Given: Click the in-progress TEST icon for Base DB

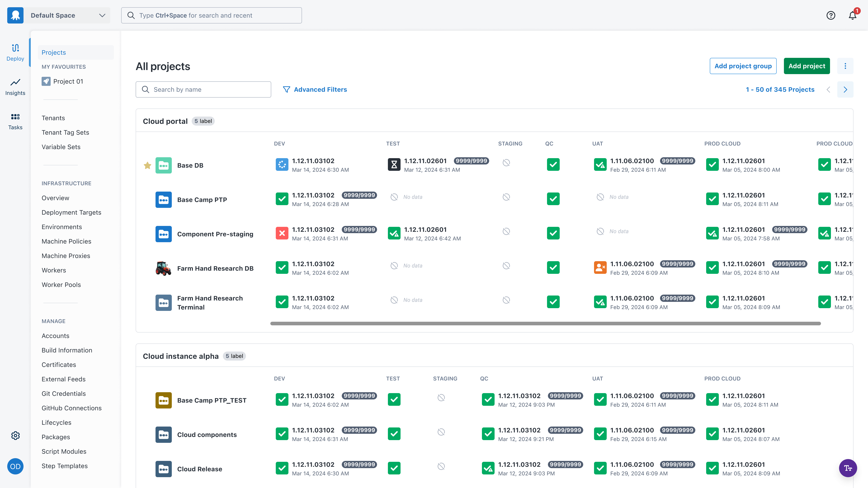Looking at the screenshot, I should tap(394, 164).
